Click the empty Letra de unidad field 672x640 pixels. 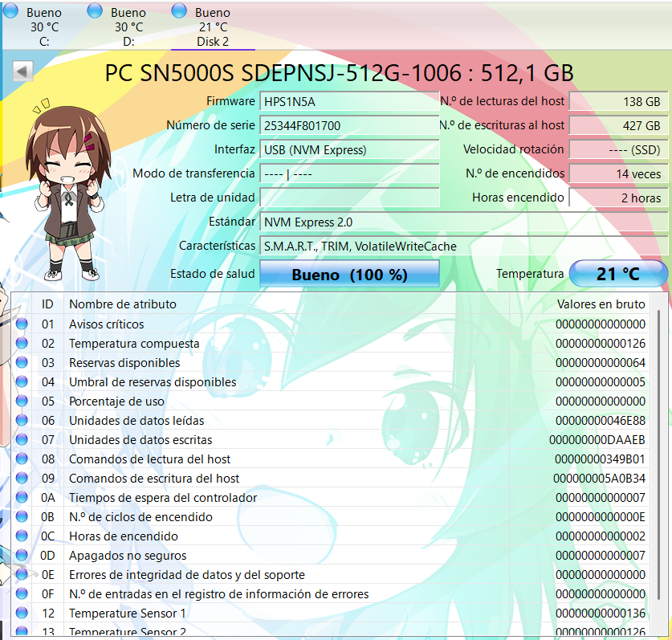[349, 198]
